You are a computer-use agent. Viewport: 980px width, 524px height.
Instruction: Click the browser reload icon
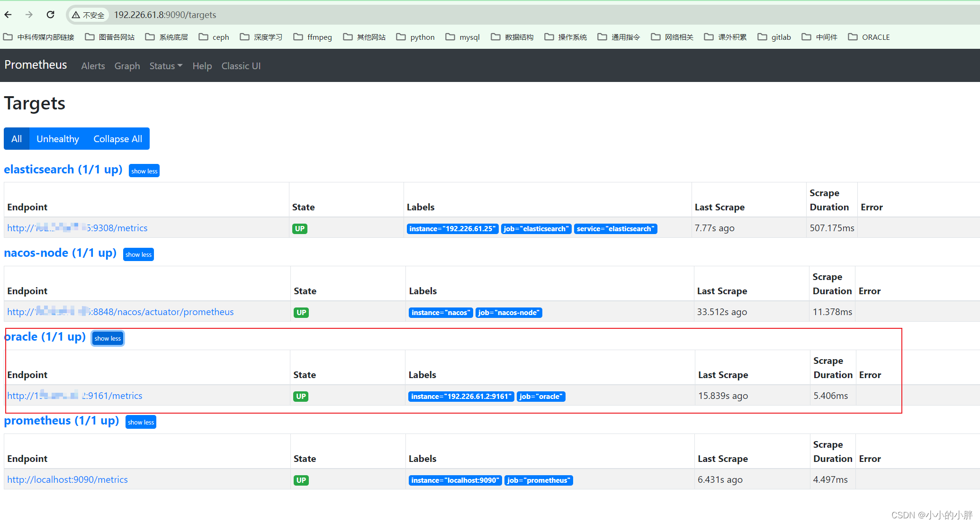(50, 15)
